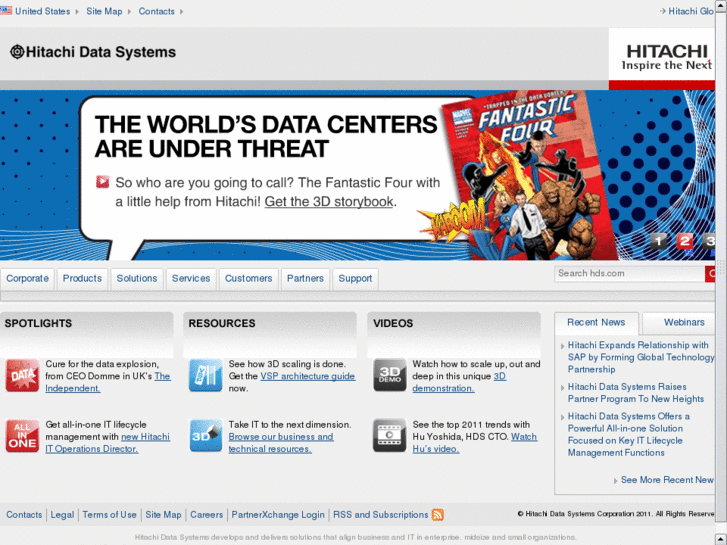This screenshot has width=727, height=545.
Task: Open the 3D demonstration link
Action: [x=459, y=382]
